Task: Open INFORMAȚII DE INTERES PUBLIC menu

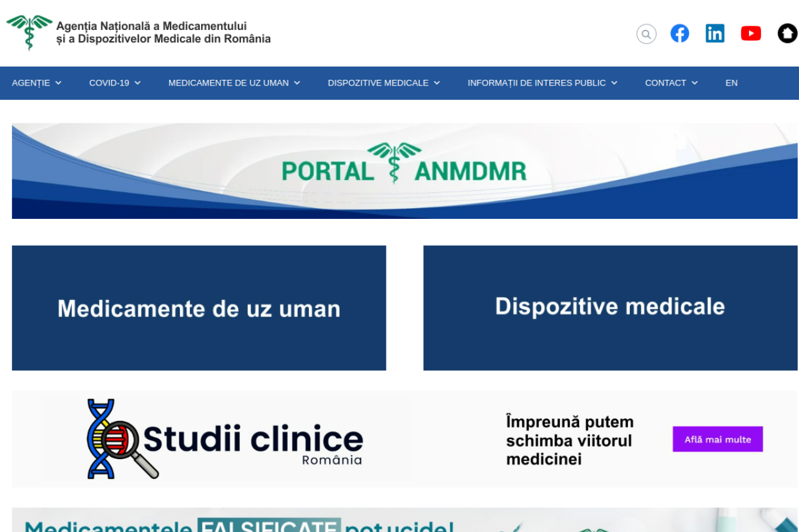Action: [x=542, y=83]
